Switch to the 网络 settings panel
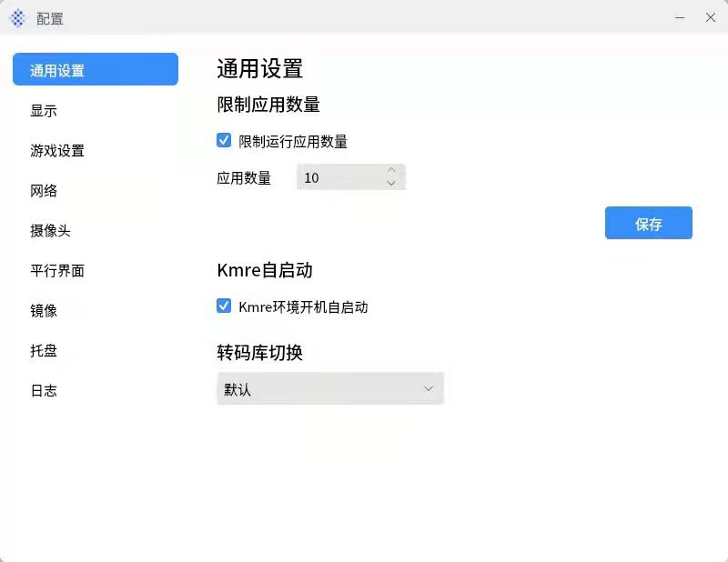728x562 pixels. 44,190
